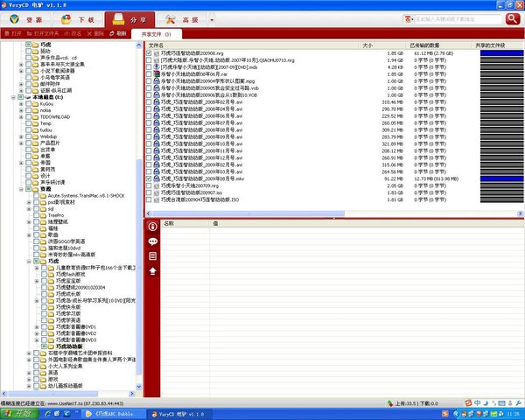
Task: Click the VeryCD 电驴 taskbar button
Action: (x=181, y=414)
